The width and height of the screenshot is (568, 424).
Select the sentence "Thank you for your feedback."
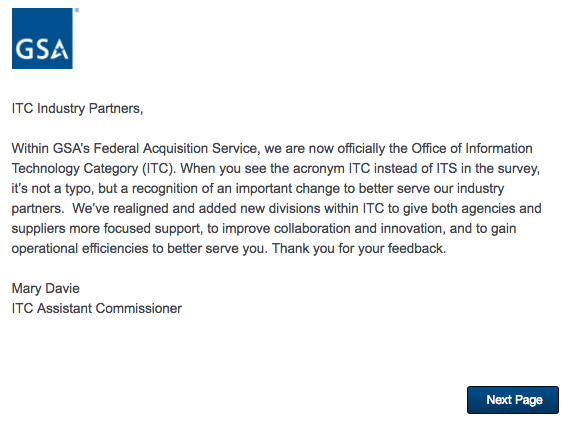pyautogui.click(x=359, y=248)
